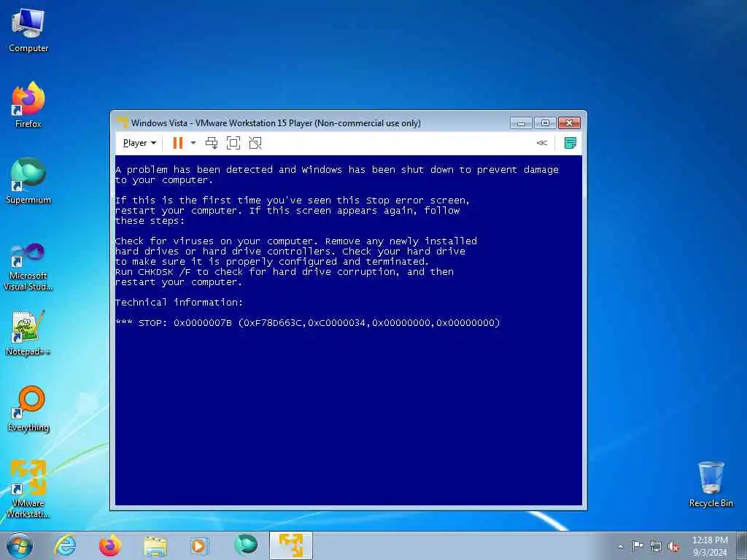Minimize the VMware Player window
The width and height of the screenshot is (747, 560).
point(521,122)
